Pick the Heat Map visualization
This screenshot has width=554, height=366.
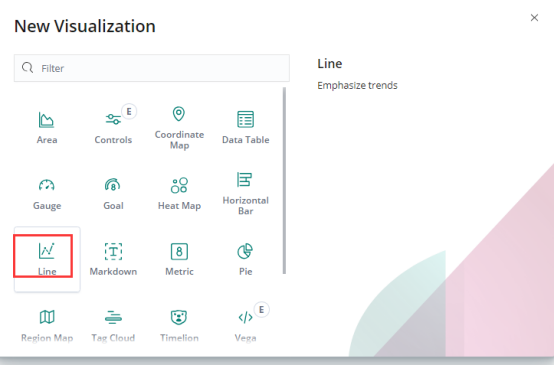pos(179,194)
